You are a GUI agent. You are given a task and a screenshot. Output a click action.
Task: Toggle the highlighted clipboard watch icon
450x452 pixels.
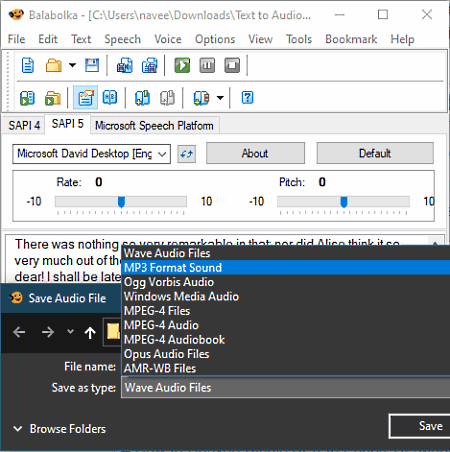coord(86,97)
